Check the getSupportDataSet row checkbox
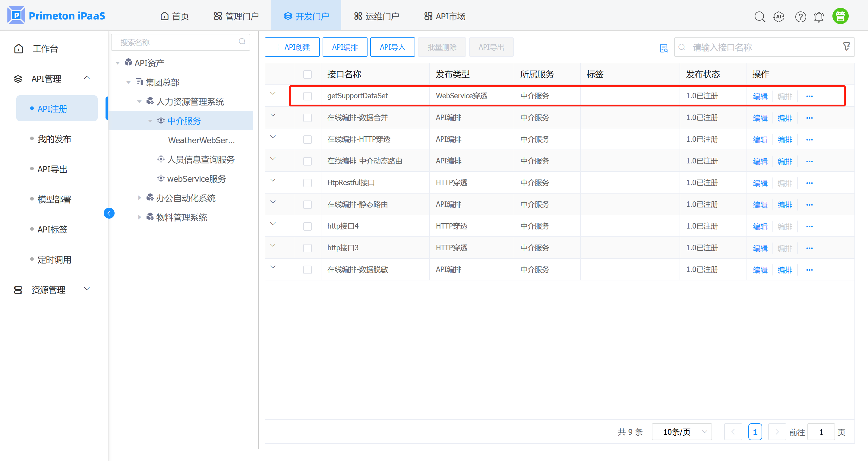 click(x=307, y=96)
